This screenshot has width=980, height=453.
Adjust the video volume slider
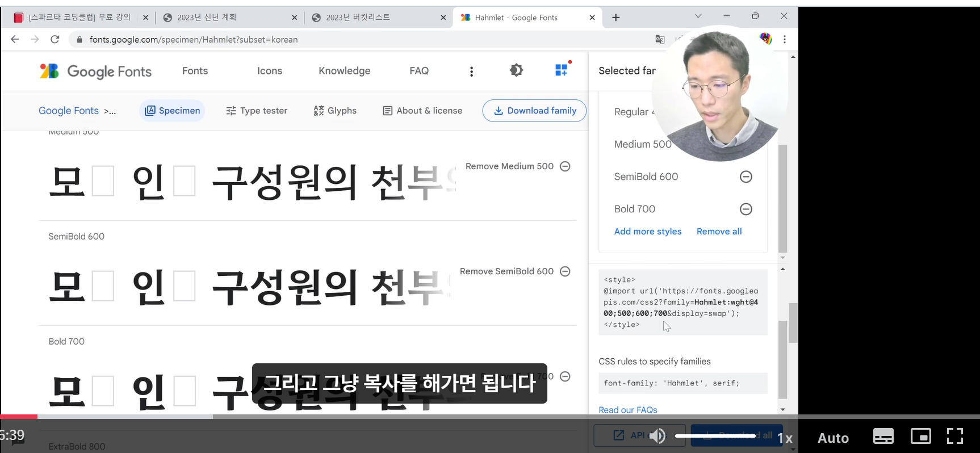(717, 436)
